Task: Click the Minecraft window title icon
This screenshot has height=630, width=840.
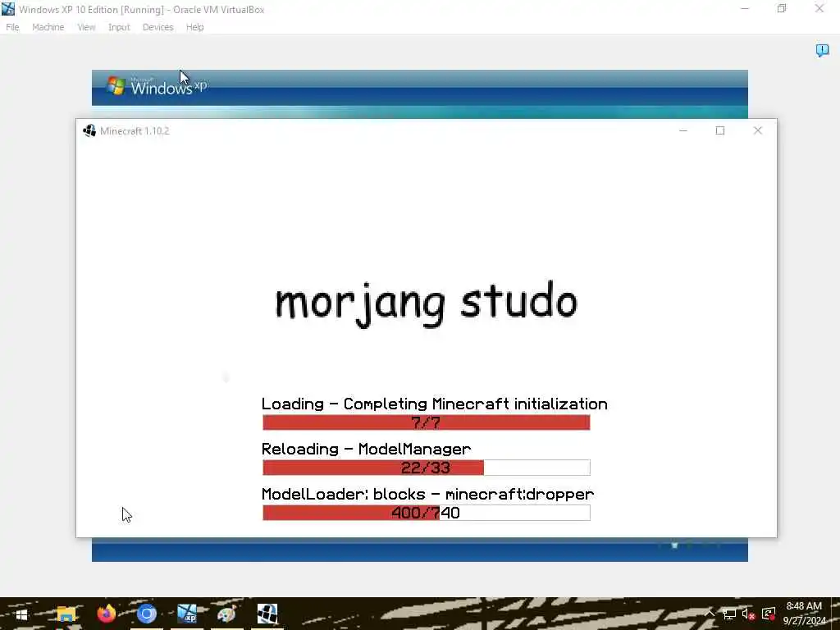Action: (89, 130)
